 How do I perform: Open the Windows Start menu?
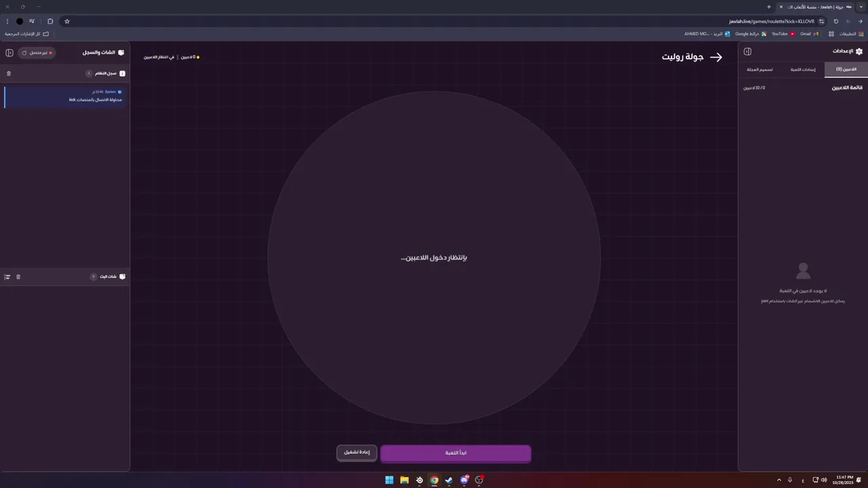pos(389,480)
